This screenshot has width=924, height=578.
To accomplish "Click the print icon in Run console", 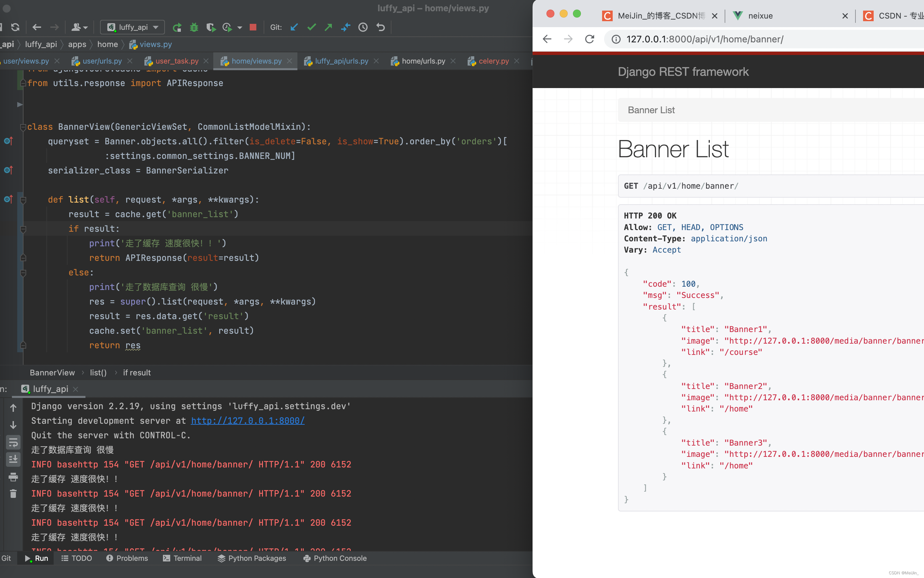I will click(x=13, y=477).
